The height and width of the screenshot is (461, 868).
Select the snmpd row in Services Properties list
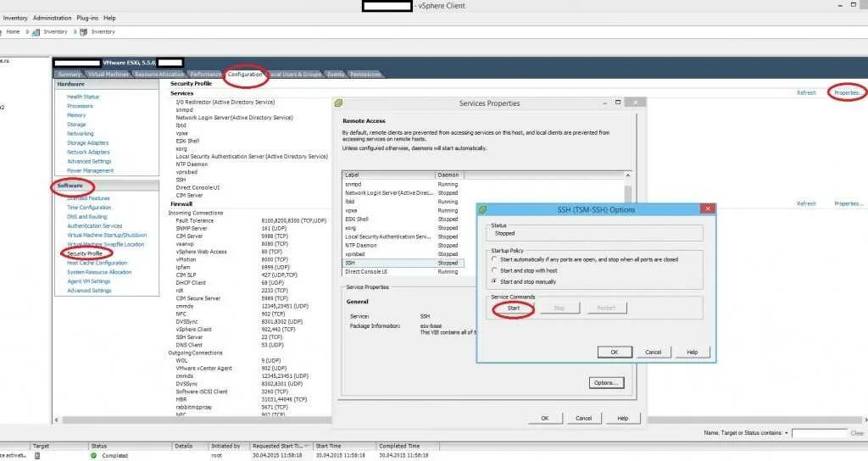click(403, 184)
